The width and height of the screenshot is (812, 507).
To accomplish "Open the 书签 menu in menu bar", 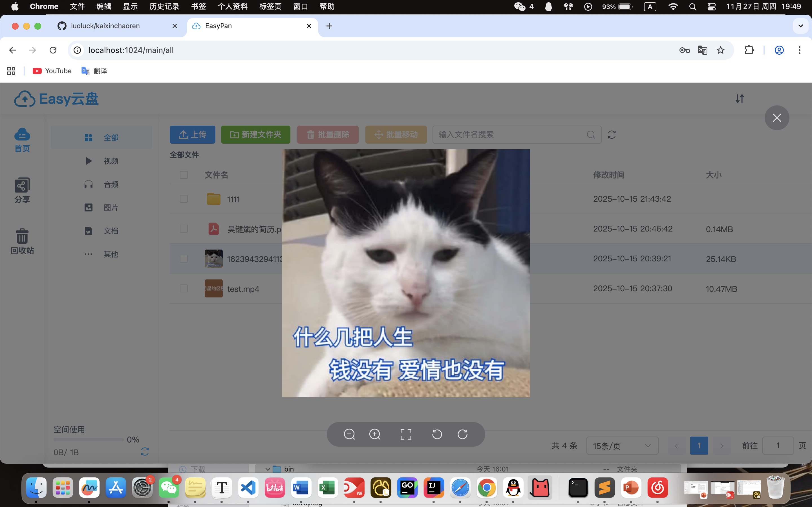I will (x=198, y=7).
